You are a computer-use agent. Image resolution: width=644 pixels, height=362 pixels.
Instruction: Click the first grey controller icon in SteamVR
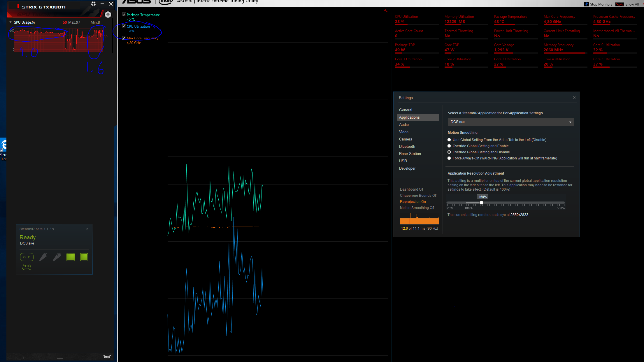coord(43,257)
